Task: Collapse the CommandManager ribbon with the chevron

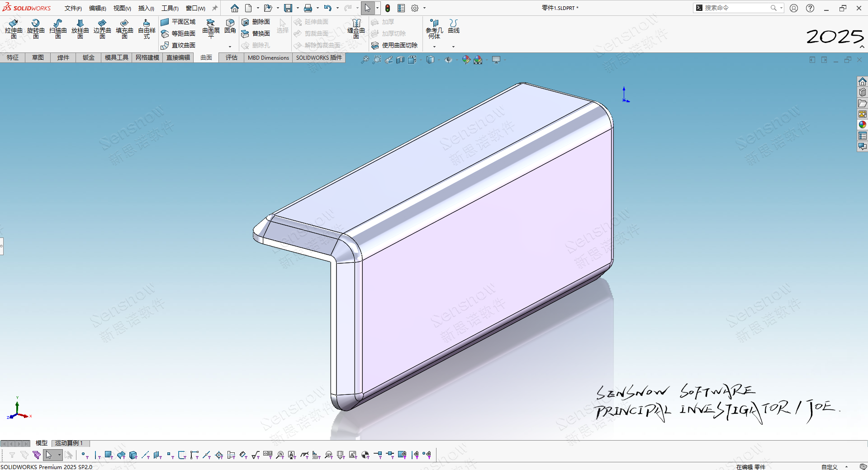Action: [x=862, y=47]
